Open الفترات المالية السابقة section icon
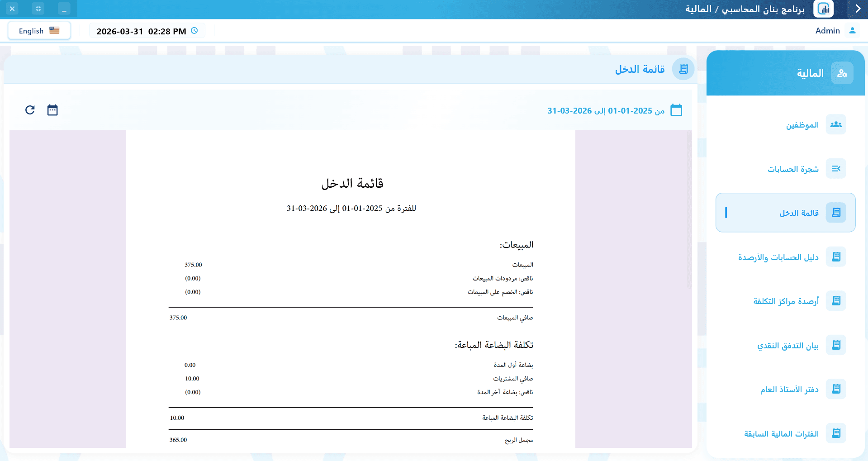Screen dimensions: 868x461 coord(835,433)
